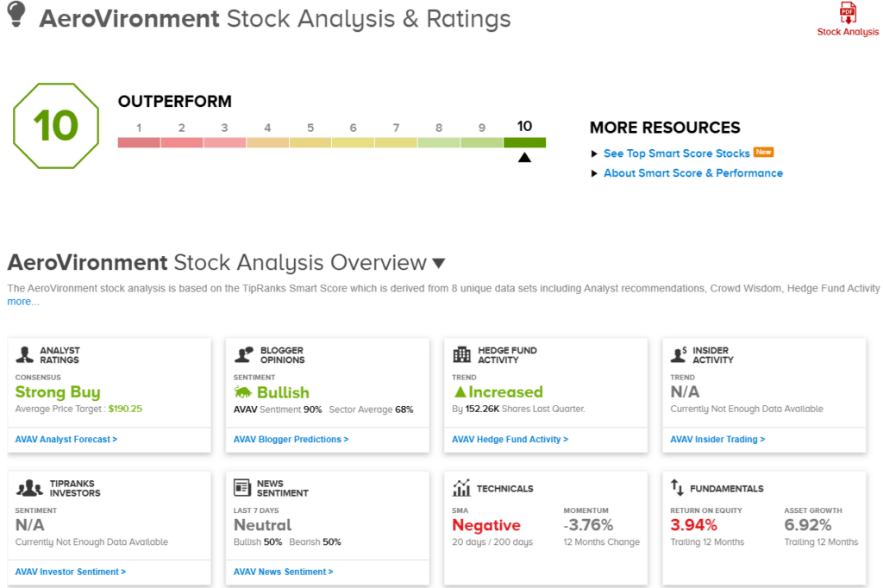
Task: Click the Negative SMA text
Action: tap(486, 525)
